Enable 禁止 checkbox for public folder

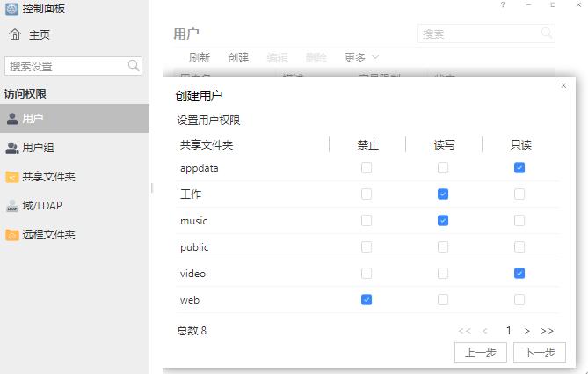point(367,247)
